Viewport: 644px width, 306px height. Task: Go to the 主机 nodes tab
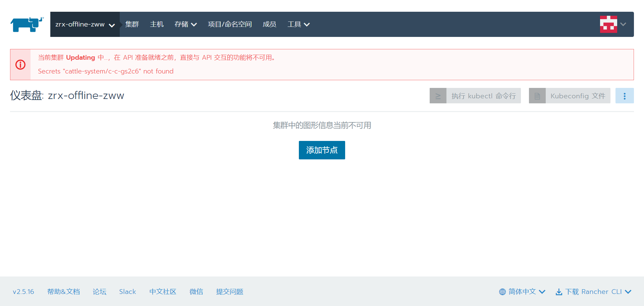click(x=157, y=24)
